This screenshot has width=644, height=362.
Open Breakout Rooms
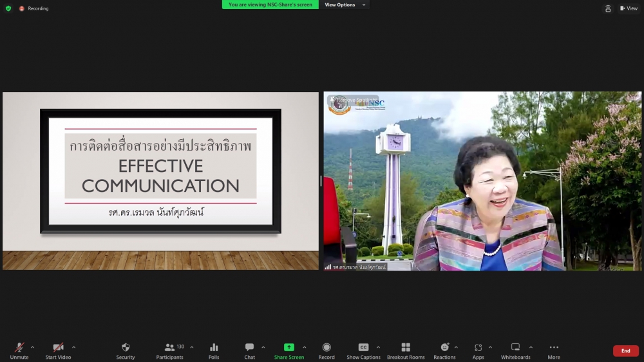point(406,348)
